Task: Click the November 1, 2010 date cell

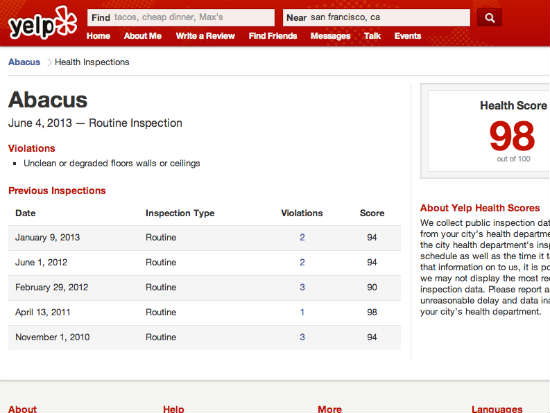Action: 53,337
